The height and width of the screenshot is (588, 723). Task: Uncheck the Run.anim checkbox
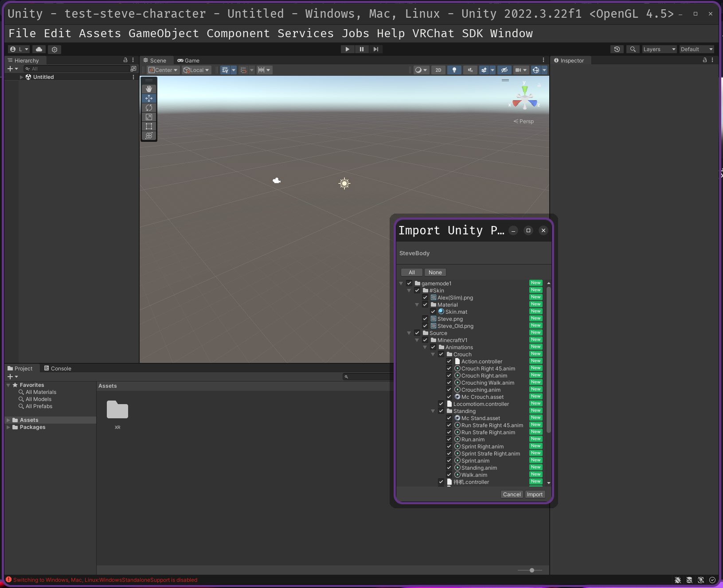[x=449, y=440]
